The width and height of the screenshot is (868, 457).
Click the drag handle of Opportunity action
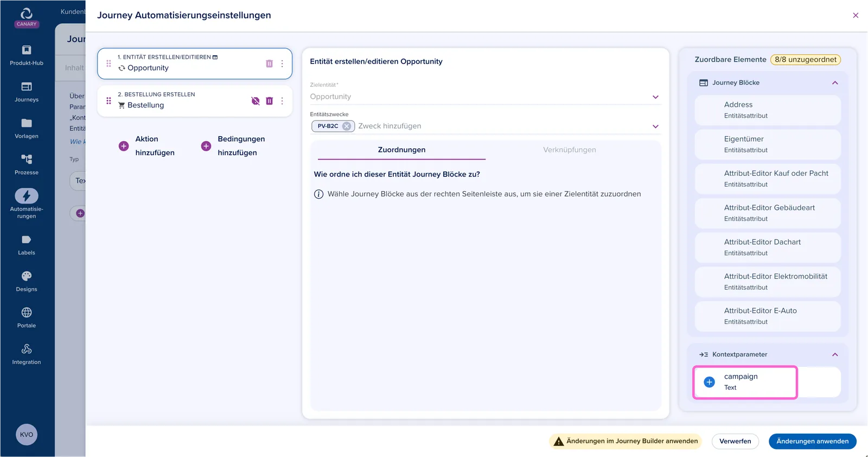[108, 64]
